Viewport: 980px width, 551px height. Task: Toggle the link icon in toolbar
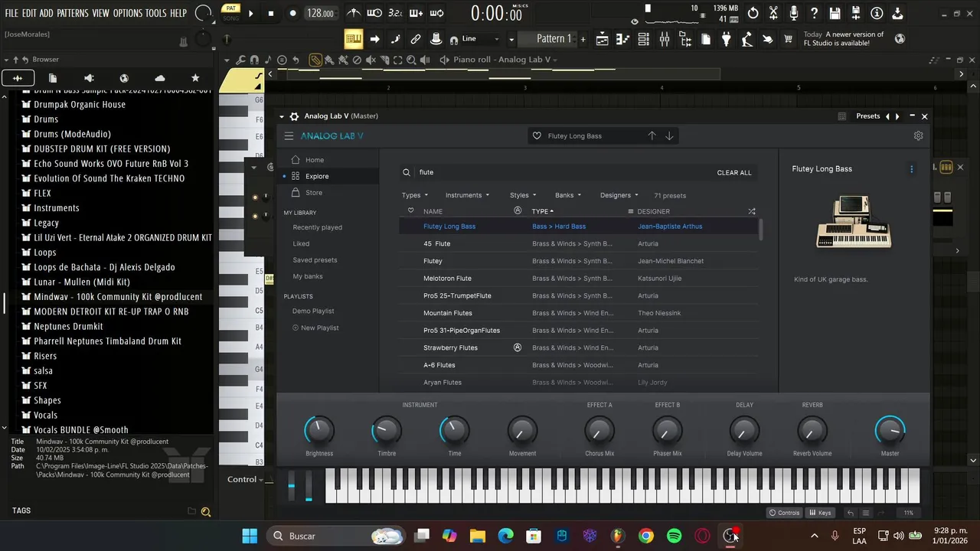point(416,39)
